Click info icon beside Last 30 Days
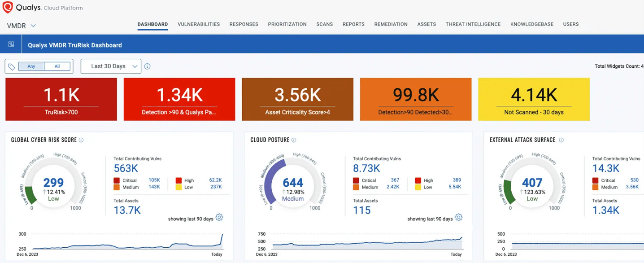This screenshot has height=263, width=644. (x=147, y=66)
